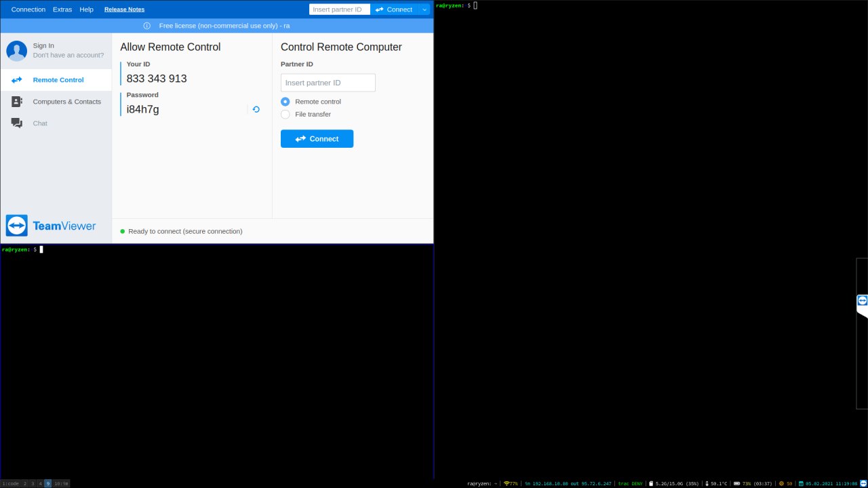
Task: Open the Connection menu
Action: pos(28,9)
